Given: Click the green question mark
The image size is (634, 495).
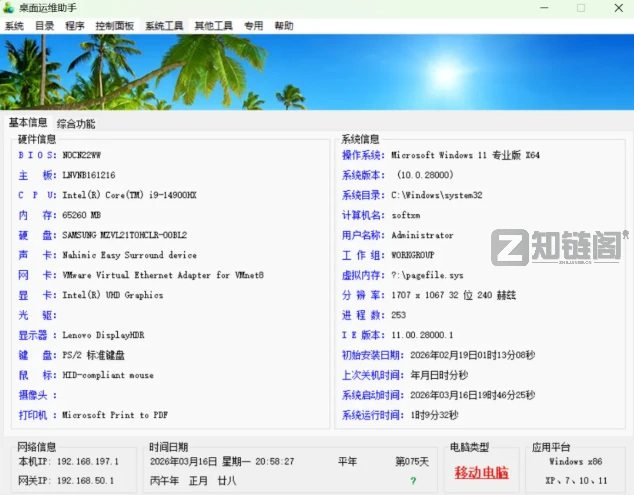Looking at the screenshot, I should coord(413,480).
